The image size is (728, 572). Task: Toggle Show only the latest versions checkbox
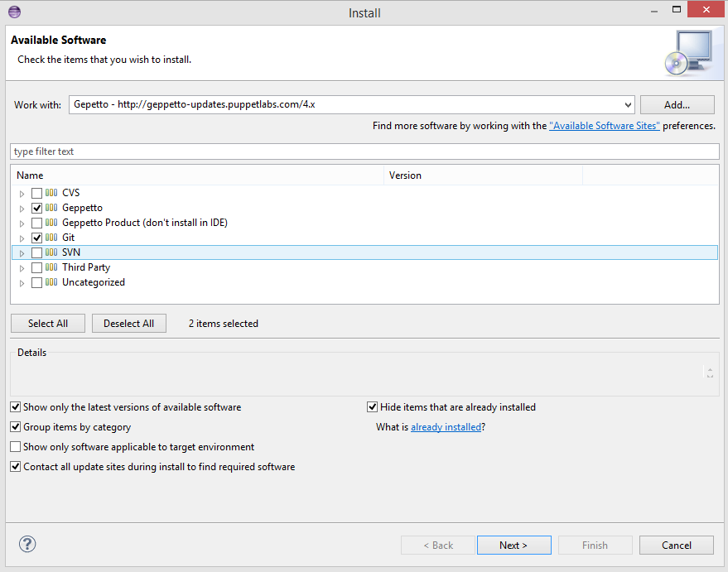point(15,406)
